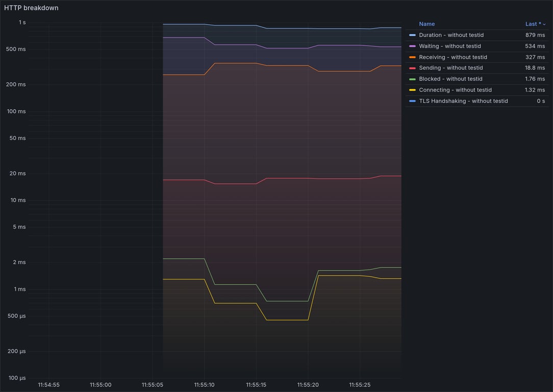Click the 11:55:05 time axis label
Viewport: 553px width, 392px height.
click(x=153, y=384)
